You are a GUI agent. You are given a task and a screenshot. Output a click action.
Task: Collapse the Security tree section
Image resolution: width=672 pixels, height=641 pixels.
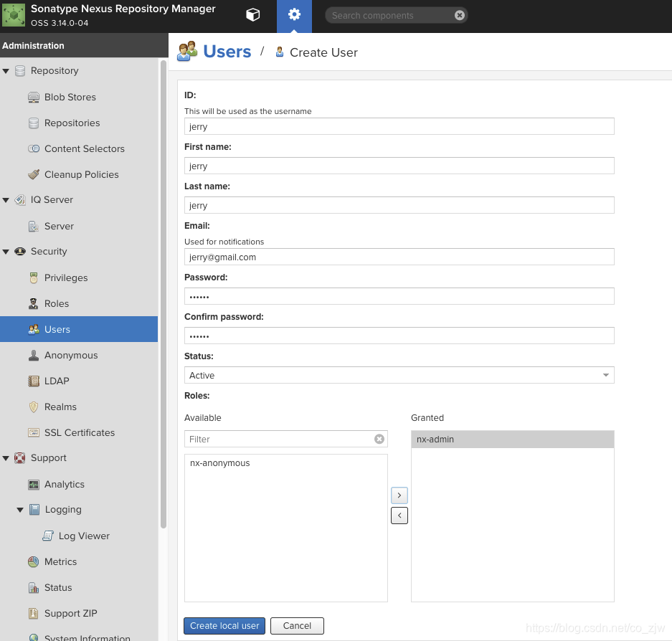coord(6,252)
